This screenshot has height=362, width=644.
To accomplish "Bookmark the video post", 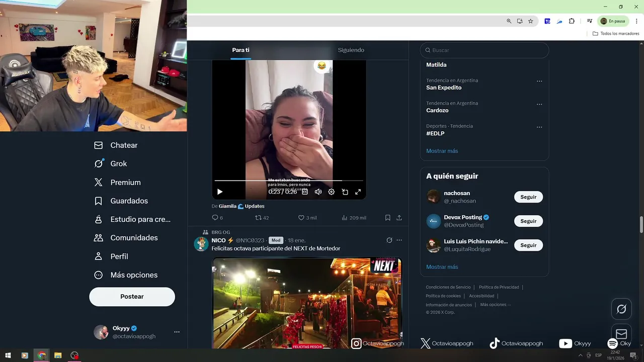I will click(388, 218).
